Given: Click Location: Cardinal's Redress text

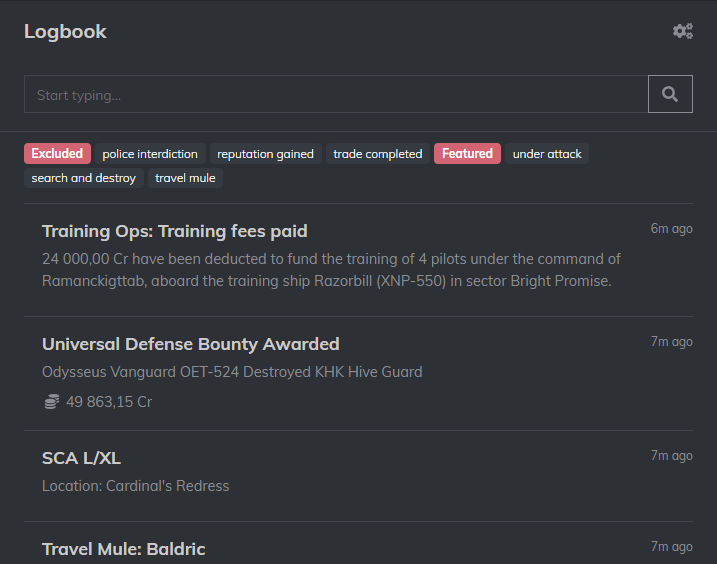Looking at the screenshot, I should [135, 486].
